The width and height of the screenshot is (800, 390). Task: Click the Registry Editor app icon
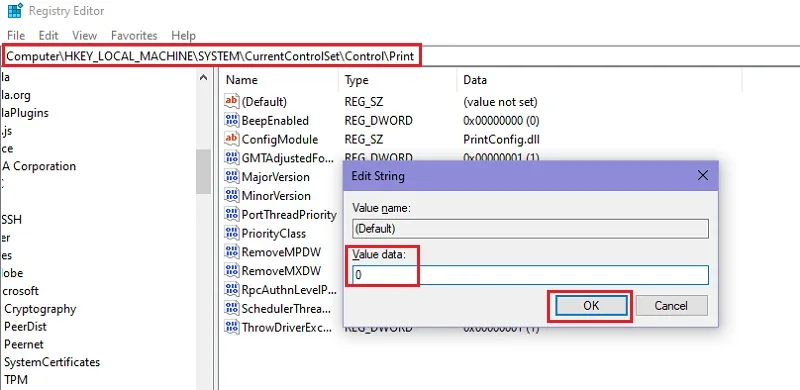point(15,10)
